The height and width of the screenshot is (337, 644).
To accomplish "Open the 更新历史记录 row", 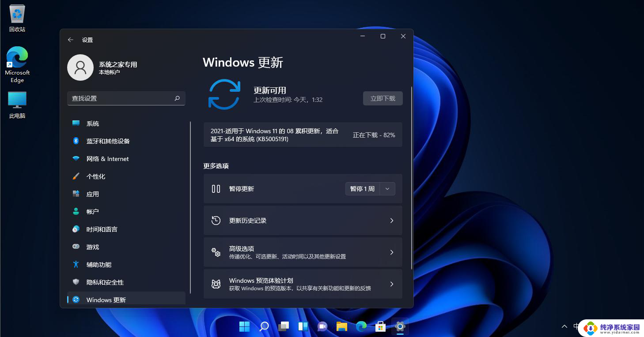I will tap(303, 221).
